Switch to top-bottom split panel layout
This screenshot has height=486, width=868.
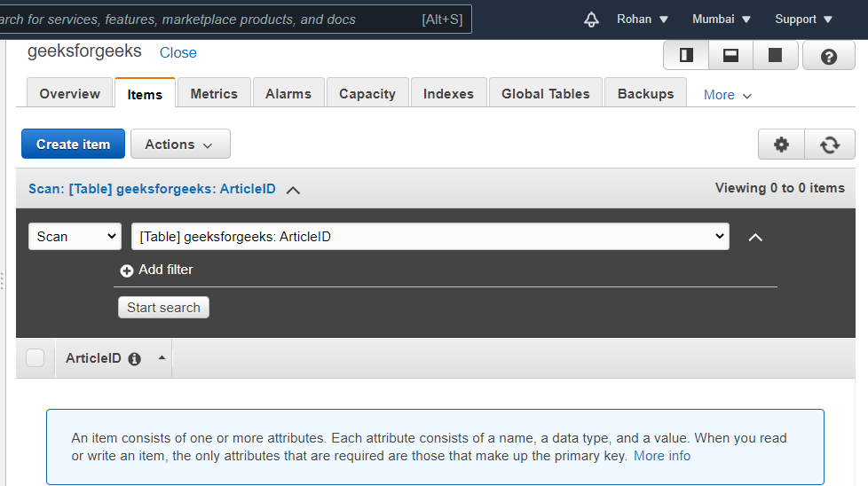point(730,56)
